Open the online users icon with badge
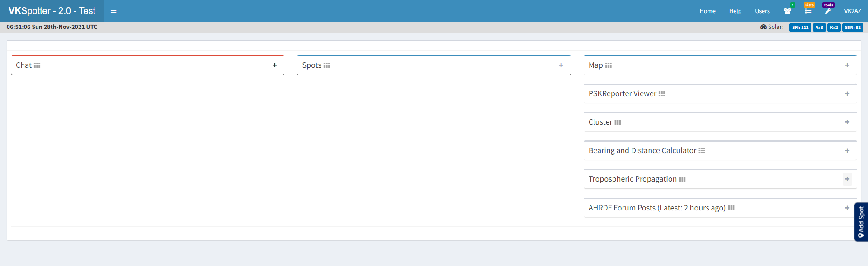This screenshot has height=266, width=868. point(788,11)
